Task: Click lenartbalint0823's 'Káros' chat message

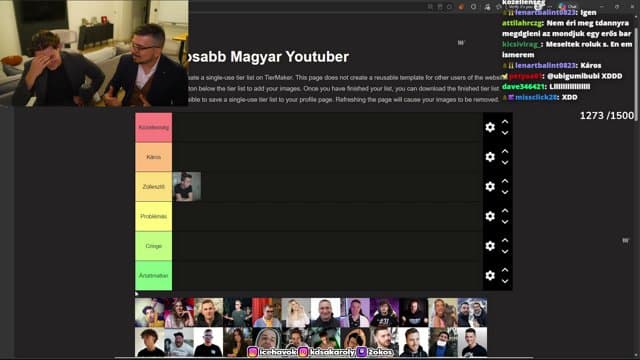Action: pyautogui.click(x=591, y=65)
